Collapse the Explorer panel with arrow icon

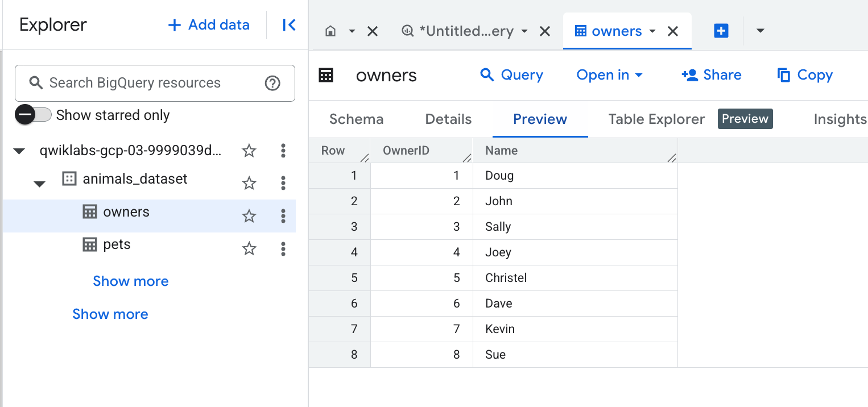289,25
